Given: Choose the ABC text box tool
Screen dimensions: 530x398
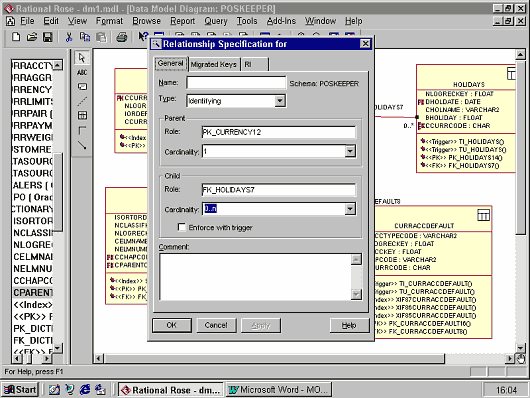Looking at the screenshot, I should (82, 72).
